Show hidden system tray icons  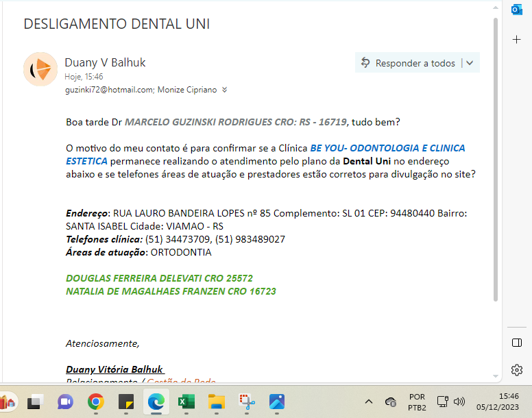tap(369, 402)
